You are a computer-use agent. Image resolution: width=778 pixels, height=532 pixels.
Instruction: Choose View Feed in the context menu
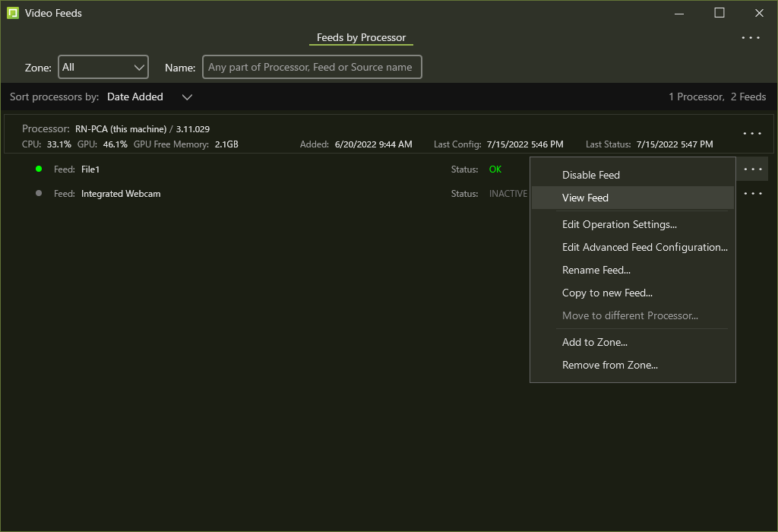click(x=585, y=198)
